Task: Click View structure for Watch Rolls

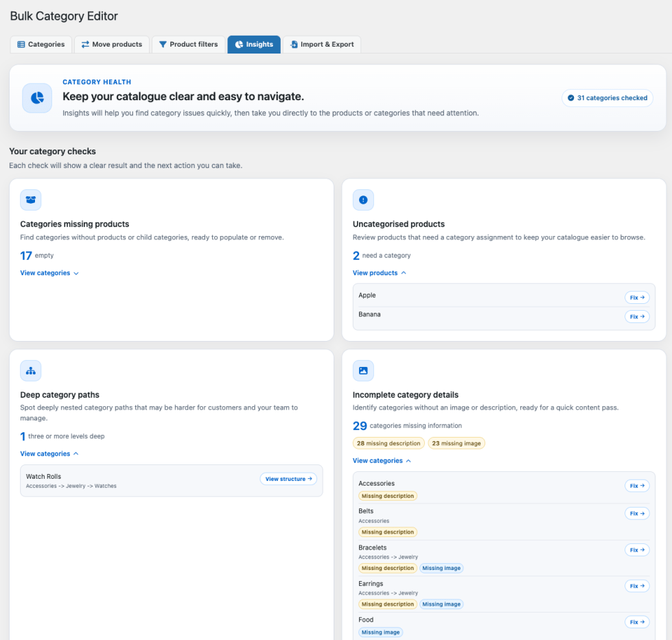Action: pos(288,479)
